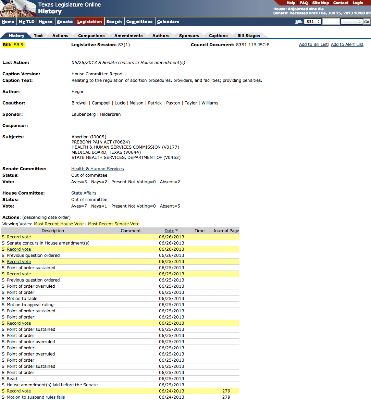Click coauthor name Campbell
Screen dimensions: 371x400
point(101,103)
